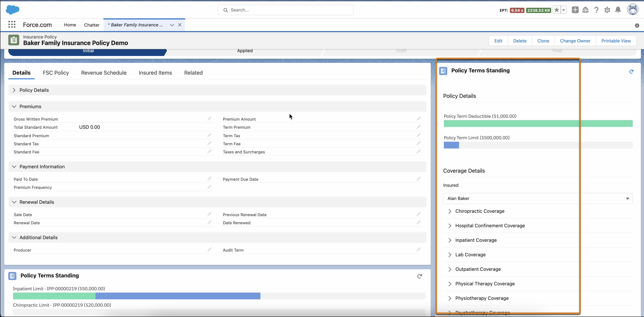Open the Insured Items tab
The height and width of the screenshot is (317, 644).
click(x=155, y=73)
